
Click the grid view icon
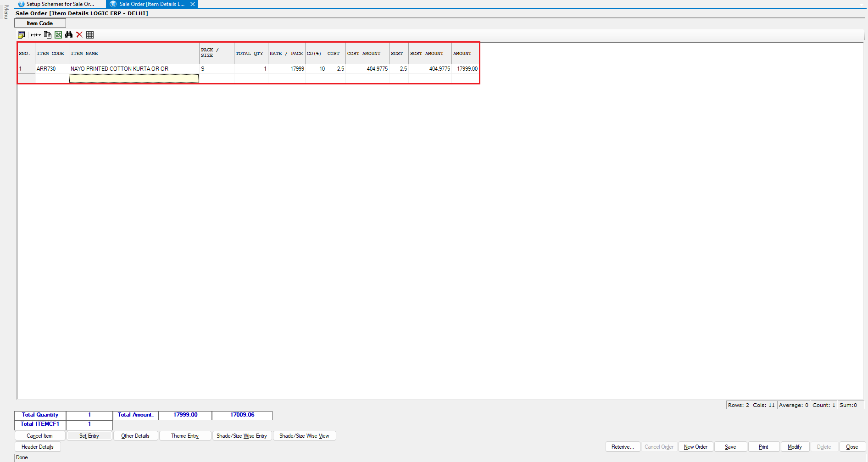click(90, 35)
